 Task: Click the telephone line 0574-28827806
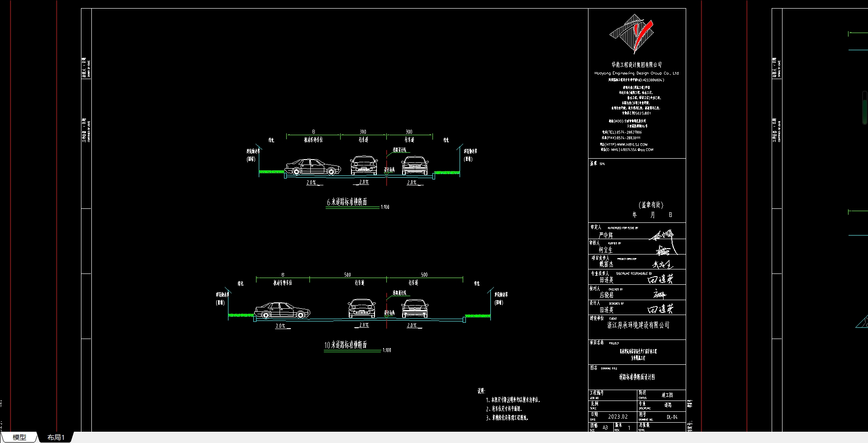pyautogui.click(x=621, y=132)
